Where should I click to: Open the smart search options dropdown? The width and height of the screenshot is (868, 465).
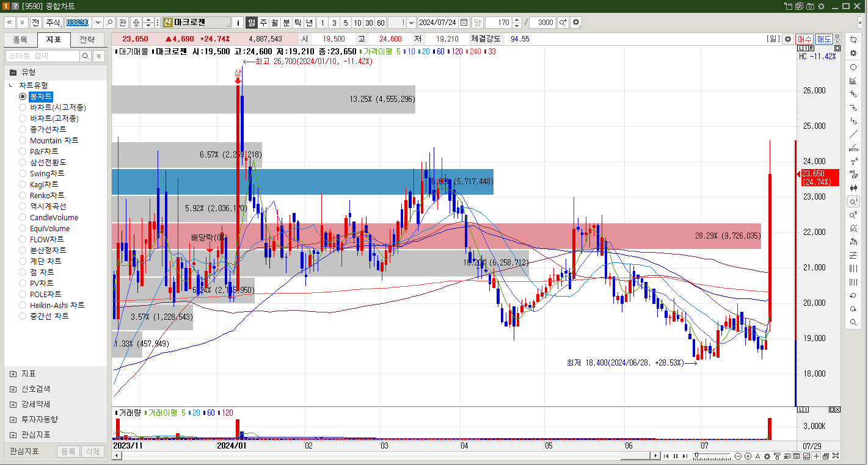[98, 56]
